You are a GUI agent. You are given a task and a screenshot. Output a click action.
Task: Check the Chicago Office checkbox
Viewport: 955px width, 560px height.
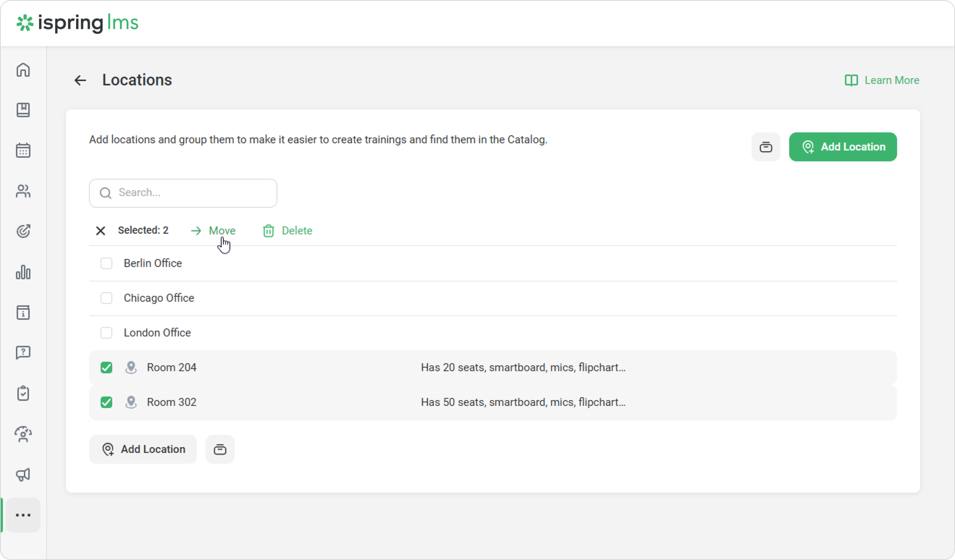pos(106,298)
